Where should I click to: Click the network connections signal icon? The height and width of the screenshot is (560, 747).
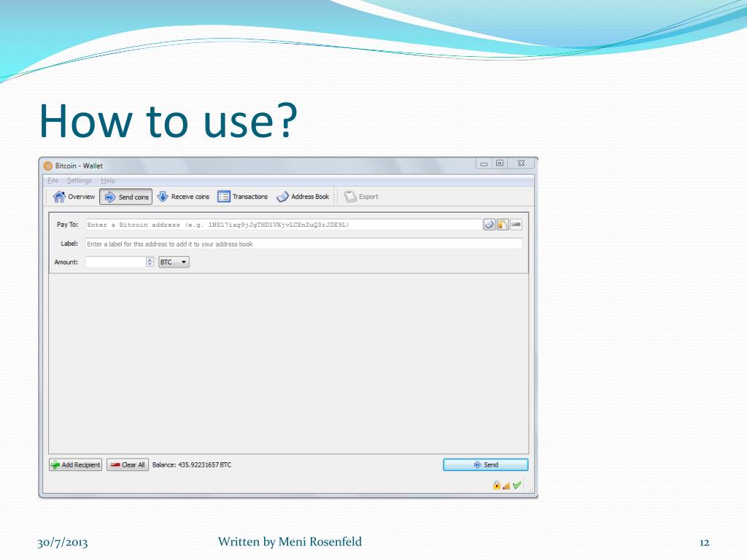(506, 486)
